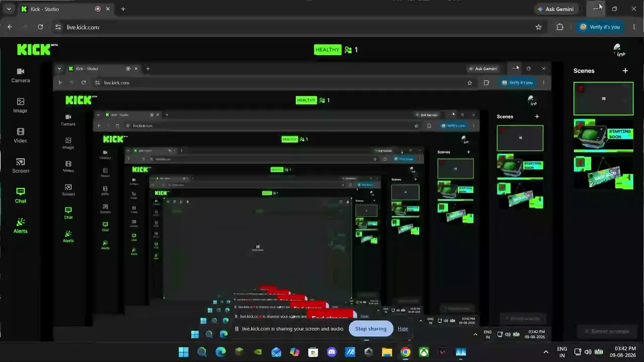
Task: Click the Scenes panel heading
Action: [584, 71]
